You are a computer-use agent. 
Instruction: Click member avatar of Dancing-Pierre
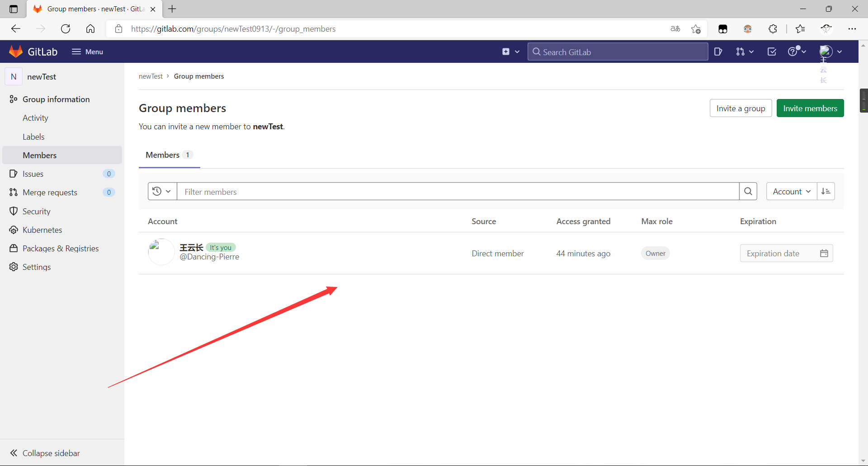161,252
